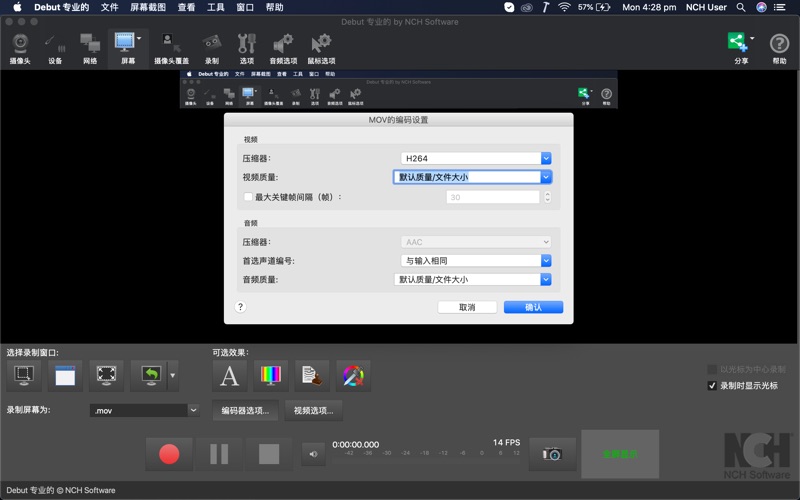Open the 文件 menu in menu bar
The image size is (800, 500).
[110, 7]
